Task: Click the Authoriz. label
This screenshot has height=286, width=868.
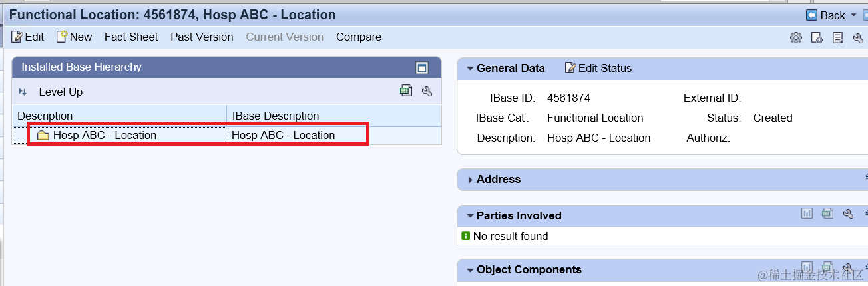Action: [x=708, y=138]
